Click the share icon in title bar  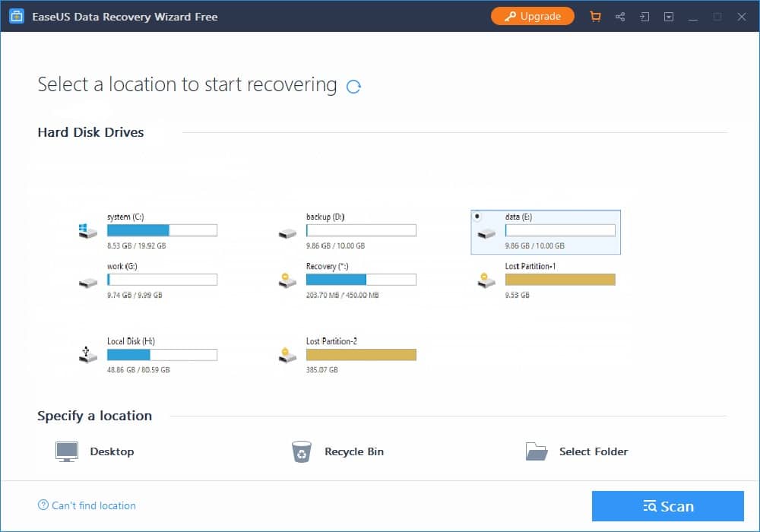point(620,17)
